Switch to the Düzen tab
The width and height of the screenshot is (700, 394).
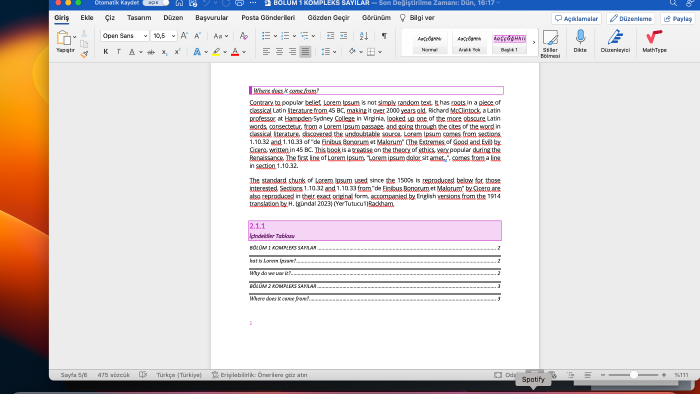coord(173,18)
